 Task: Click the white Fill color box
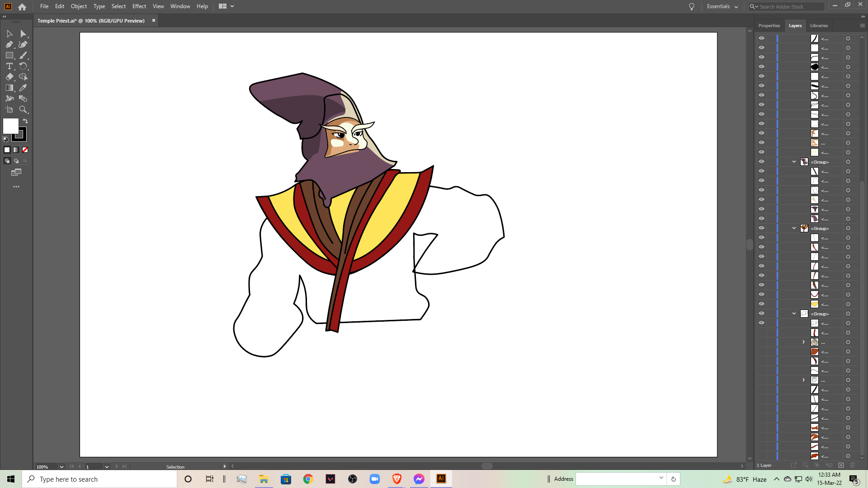coord(11,126)
